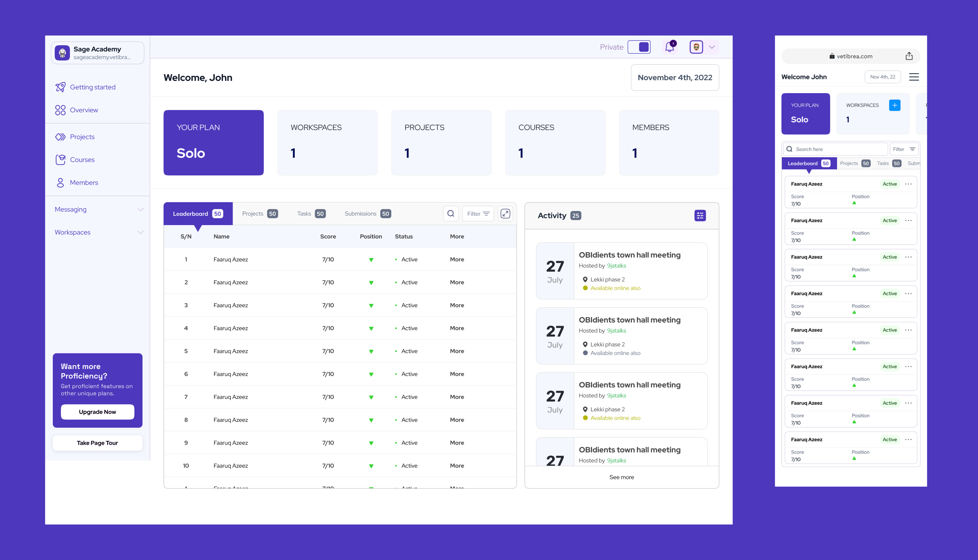The height and width of the screenshot is (560, 978).
Task: Open the first OBIdients town hall meeting card
Action: [621, 271]
